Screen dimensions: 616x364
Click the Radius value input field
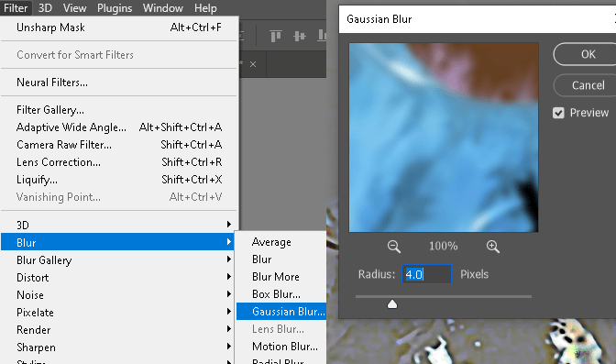[x=426, y=274]
